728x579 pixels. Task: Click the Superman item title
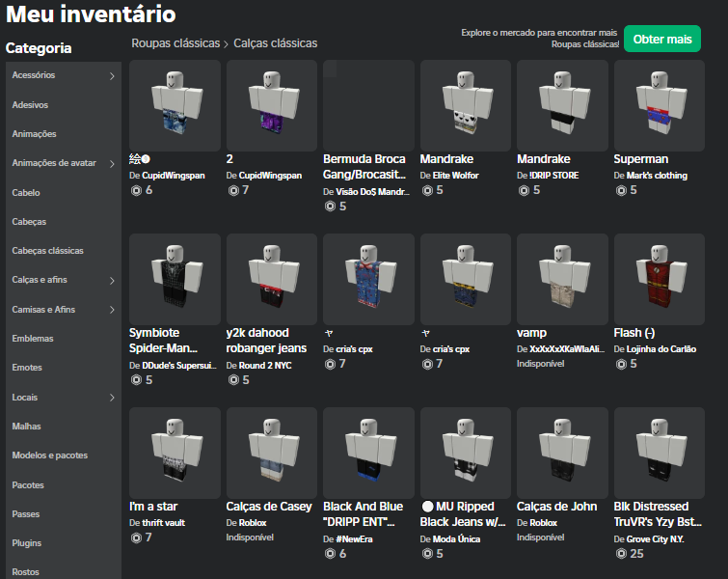(x=640, y=159)
